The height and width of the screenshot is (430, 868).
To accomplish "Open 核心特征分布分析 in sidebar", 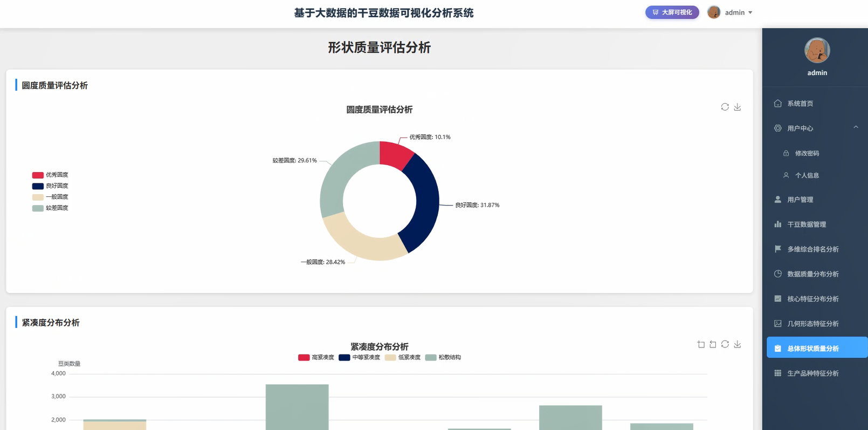I will click(815, 298).
